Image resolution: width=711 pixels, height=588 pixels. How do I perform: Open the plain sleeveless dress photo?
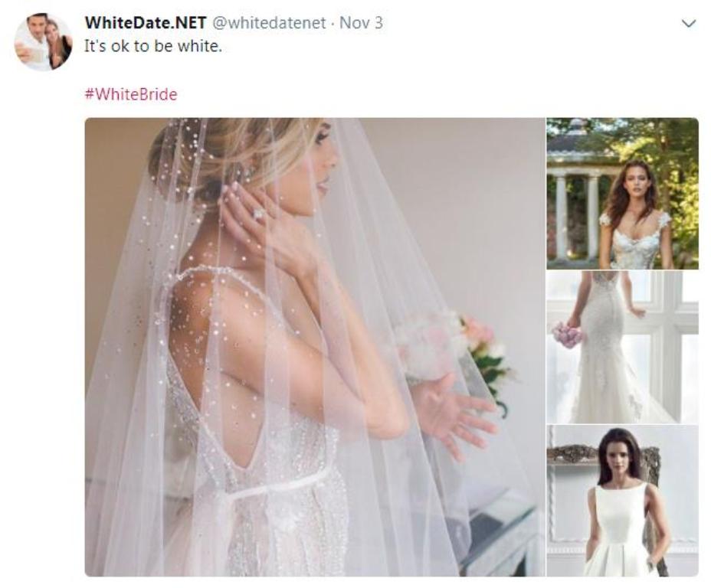tap(623, 501)
